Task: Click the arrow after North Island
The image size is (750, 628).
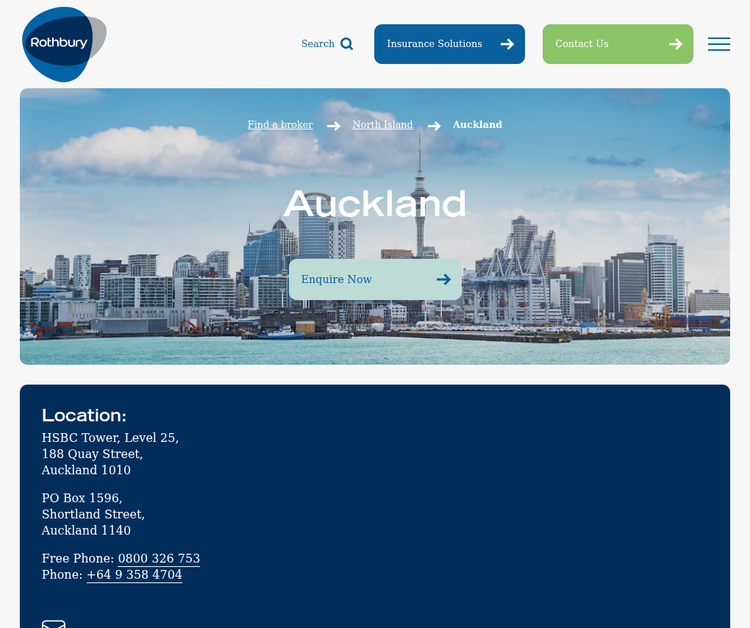Action: pyautogui.click(x=434, y=126)
